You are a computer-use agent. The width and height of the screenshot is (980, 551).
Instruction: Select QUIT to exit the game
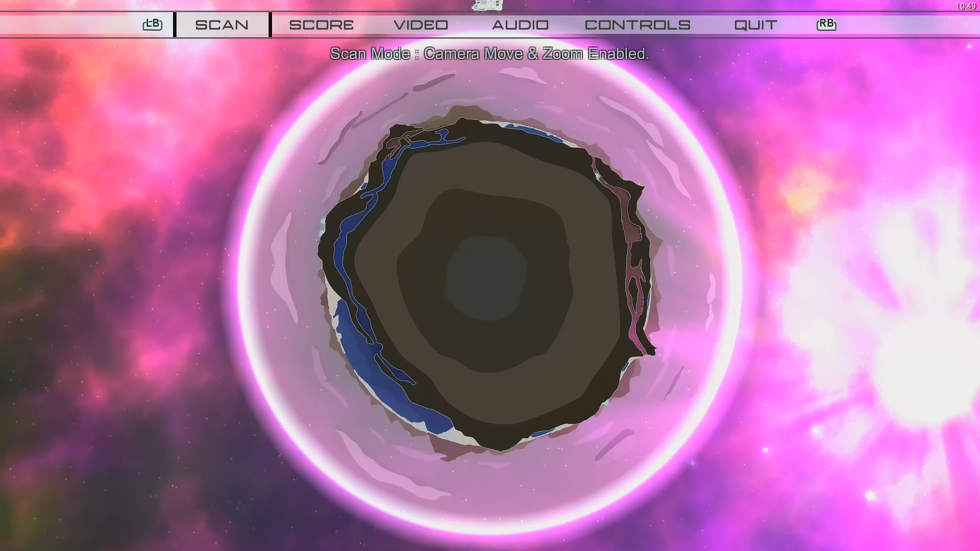[x=755, y=24]
